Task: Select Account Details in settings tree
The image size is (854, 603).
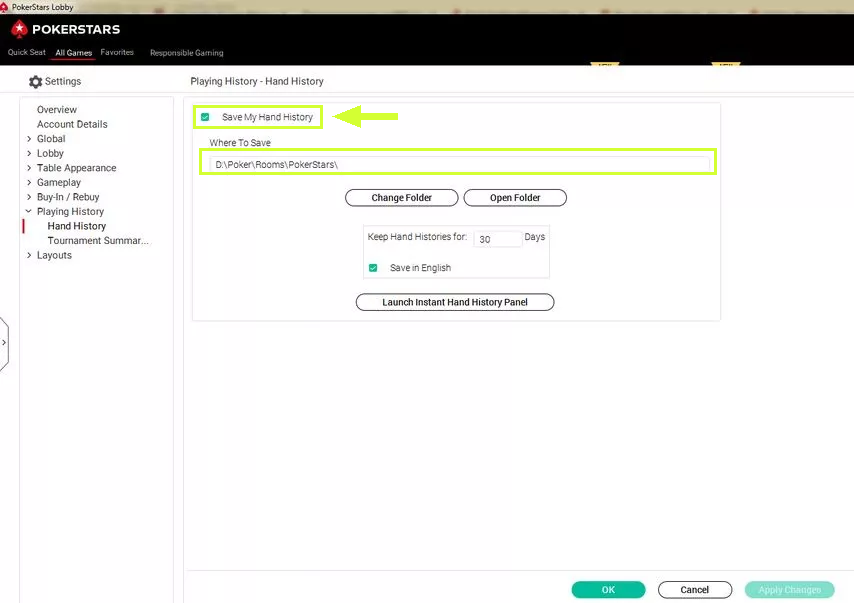Action: pyautogui.click(x=72, y=124)
